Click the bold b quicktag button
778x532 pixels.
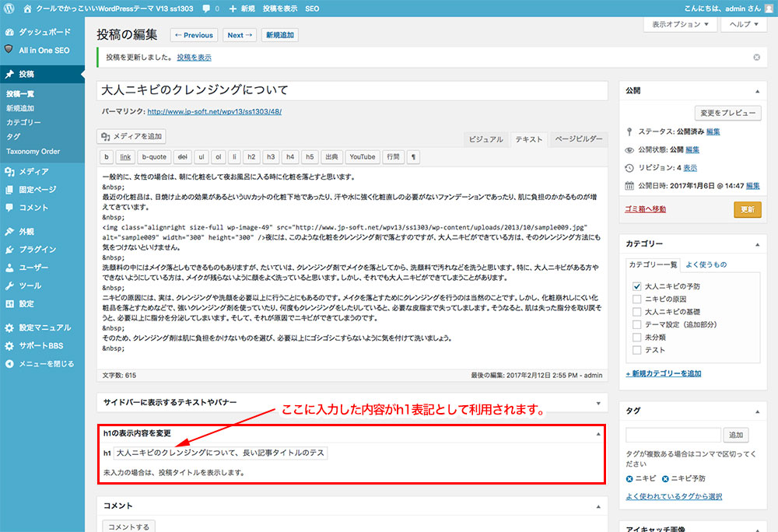tap(107, 157)
